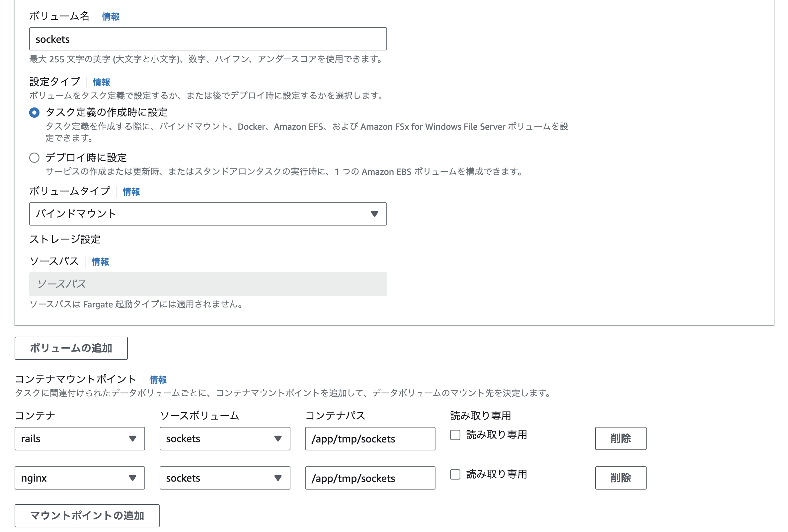The image size is (788, 532).
Task: Open 情報 link beside ボリューム名
Action: [x=111, y=17]
